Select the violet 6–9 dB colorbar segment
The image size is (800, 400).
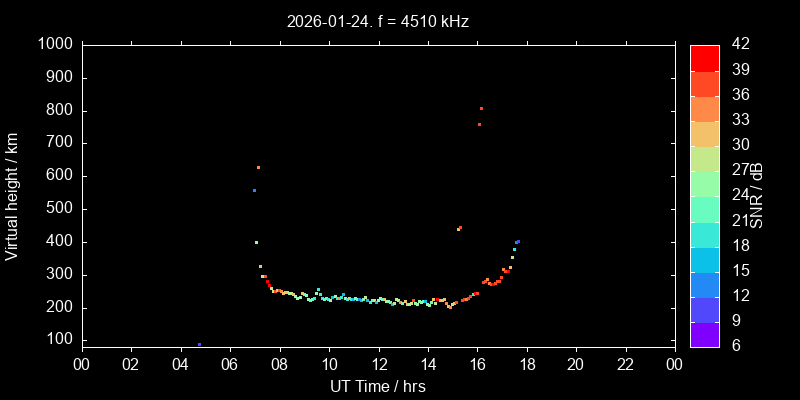(704, 335)
